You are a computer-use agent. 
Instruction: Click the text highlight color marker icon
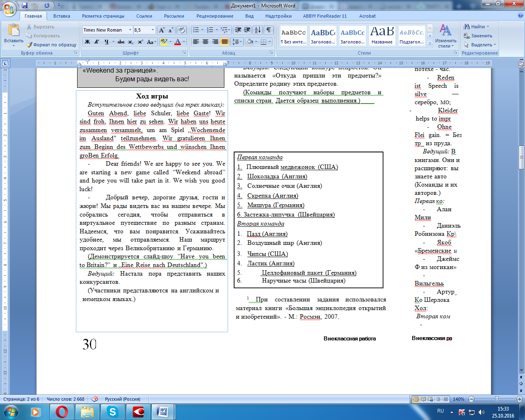(x=164, y=42)
